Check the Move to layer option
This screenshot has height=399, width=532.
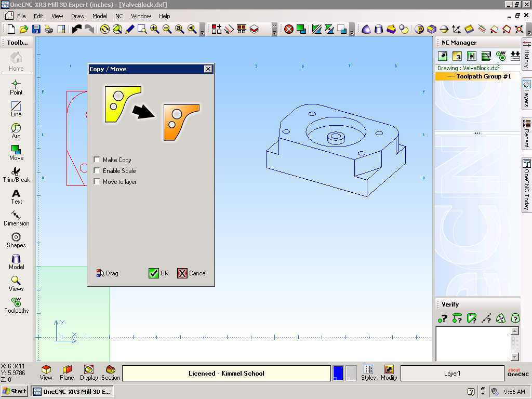tap(97, 181)
